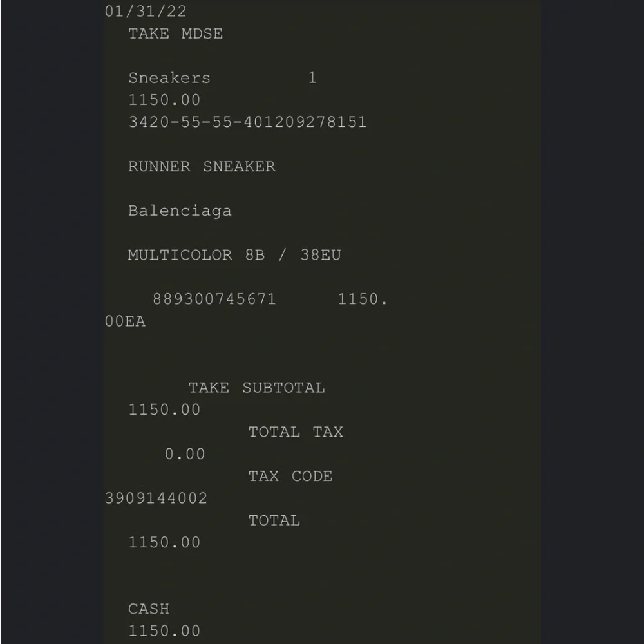644x644 pixels.
Task: Click the Balenciaga brand name
Action: tap(180, 211)
